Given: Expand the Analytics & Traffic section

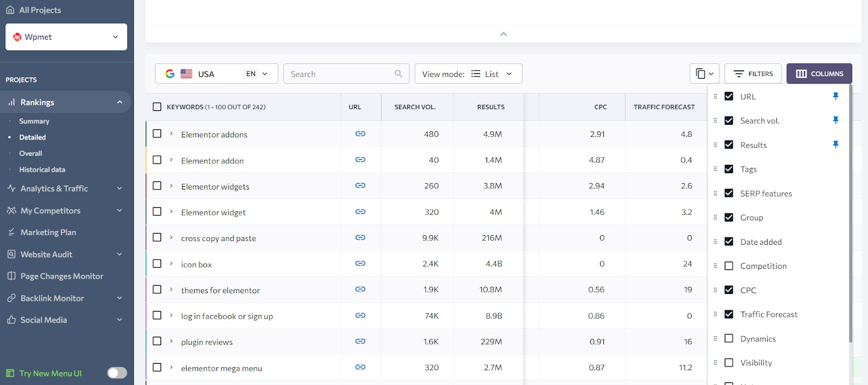Looking at the screenshot, I should coord(119,188).
